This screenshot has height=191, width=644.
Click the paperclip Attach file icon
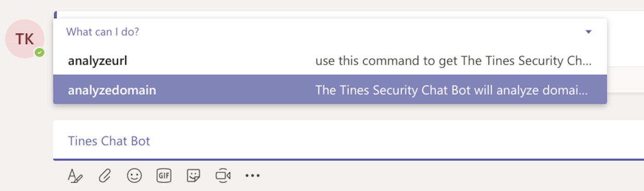(x=105, y=175)
